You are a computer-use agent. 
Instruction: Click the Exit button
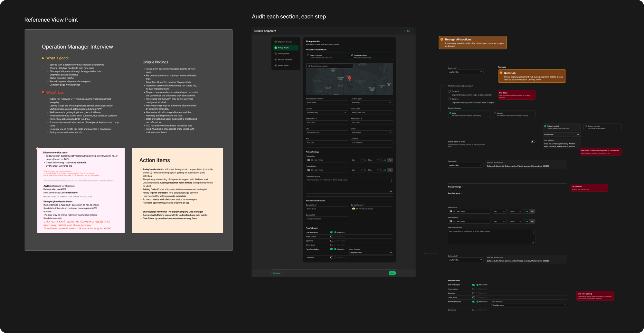(409, 31)
